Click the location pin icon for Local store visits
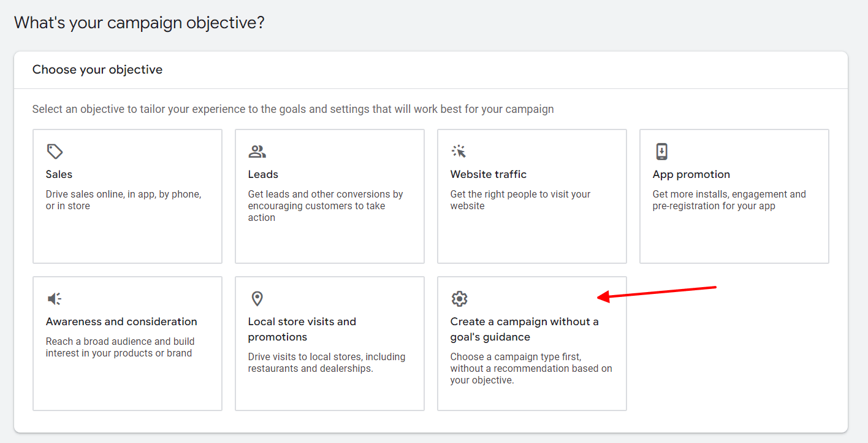Viewport: 868px width, 443px height. point(257,298)
